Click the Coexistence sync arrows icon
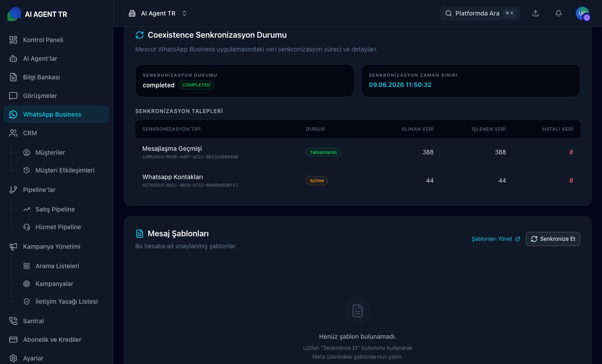 point(140,35)
